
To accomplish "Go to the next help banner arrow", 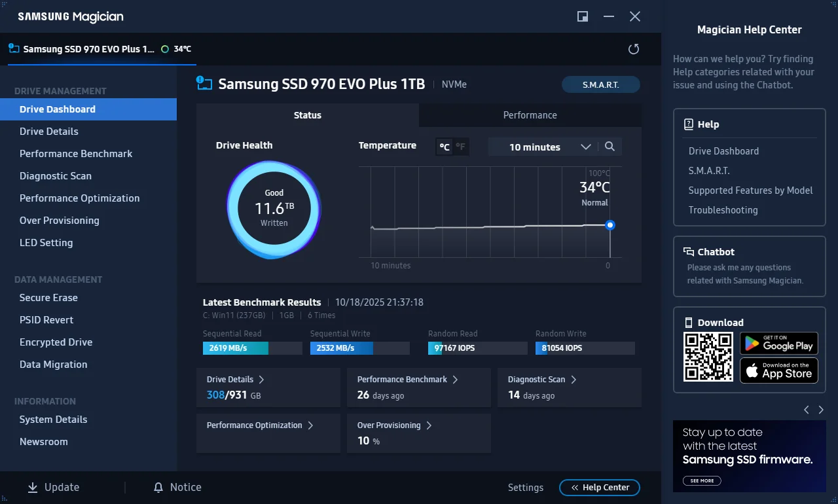I will tap(821, 410).
